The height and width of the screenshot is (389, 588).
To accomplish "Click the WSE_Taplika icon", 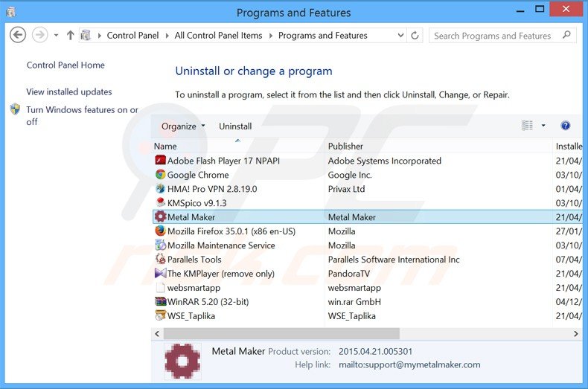I will [161, 315].
